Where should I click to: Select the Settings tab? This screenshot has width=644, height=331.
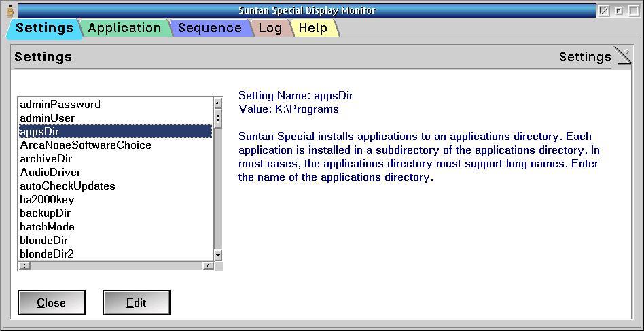pyautogui.click(x=44, y=28)
